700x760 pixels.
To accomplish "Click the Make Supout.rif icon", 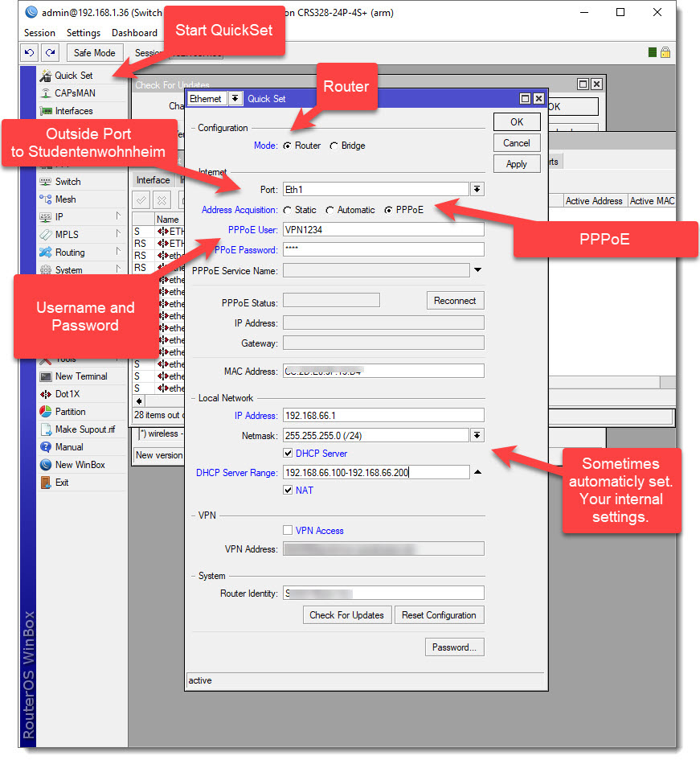I will coord(46,429).
